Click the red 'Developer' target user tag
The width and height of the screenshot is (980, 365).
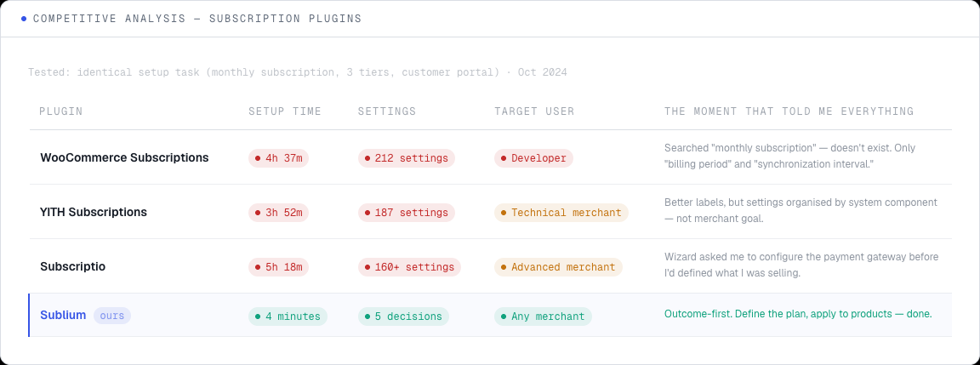(x=533, y=158)
